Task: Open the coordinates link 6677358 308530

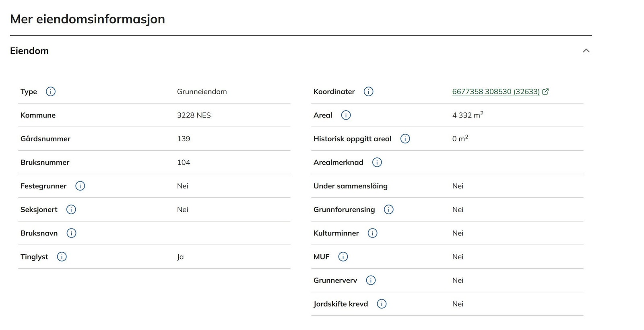Action: [x=495, y=92]
